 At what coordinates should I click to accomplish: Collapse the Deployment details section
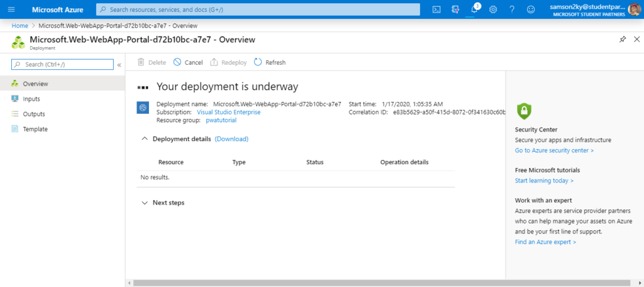click(144, 139)
